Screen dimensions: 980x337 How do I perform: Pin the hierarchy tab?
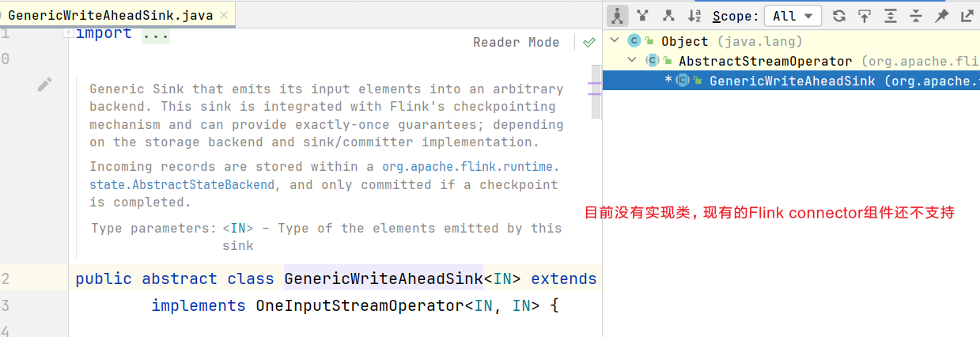(x=941, y=16)
